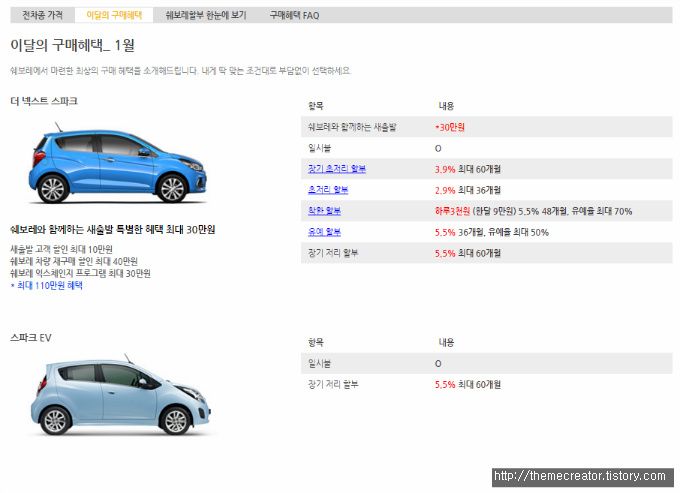Open the 구매혜택 FAQ tab
Image resolution: width=680 pixels, height=493 pixels.
(x=294, y=15)
